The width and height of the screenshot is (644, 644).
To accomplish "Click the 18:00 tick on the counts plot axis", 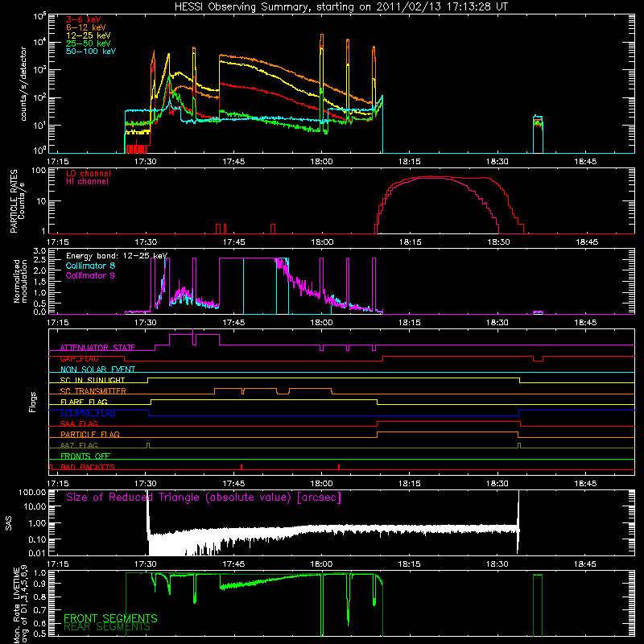I will pyautogui.click(x=321, y=162).
